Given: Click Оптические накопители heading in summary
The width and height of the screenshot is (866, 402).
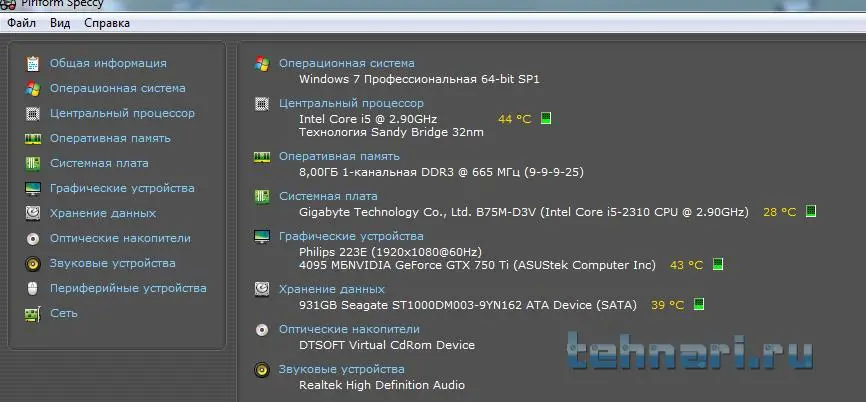Looking at the screenshot, I should (x=349, y=329).
